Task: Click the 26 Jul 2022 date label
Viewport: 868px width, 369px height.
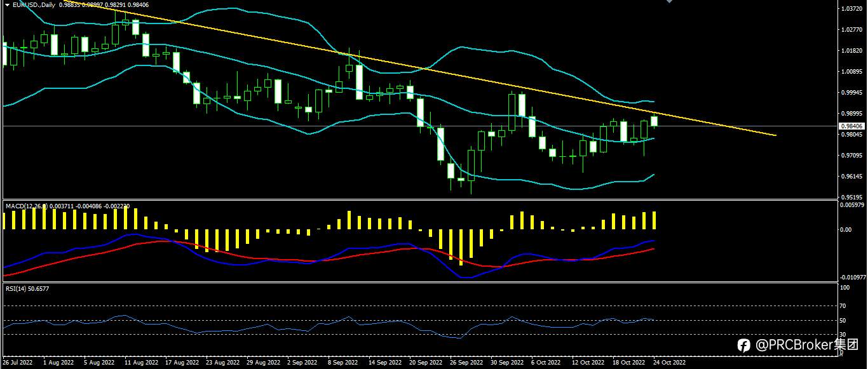Action: tap(17, 363)
